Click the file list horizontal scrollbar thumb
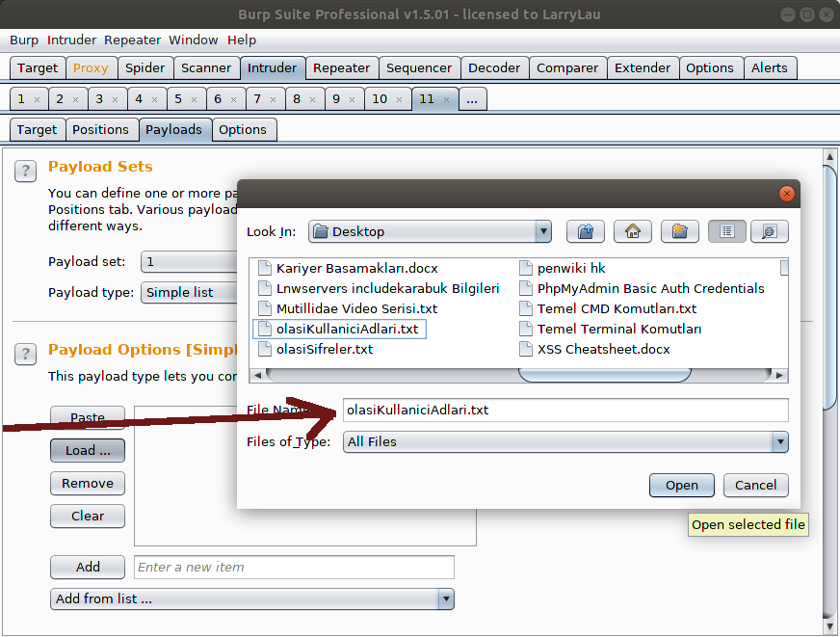Image resolution: width=840 pixels, height=637 pixels. pyautogui.click(x=604, y=375)
